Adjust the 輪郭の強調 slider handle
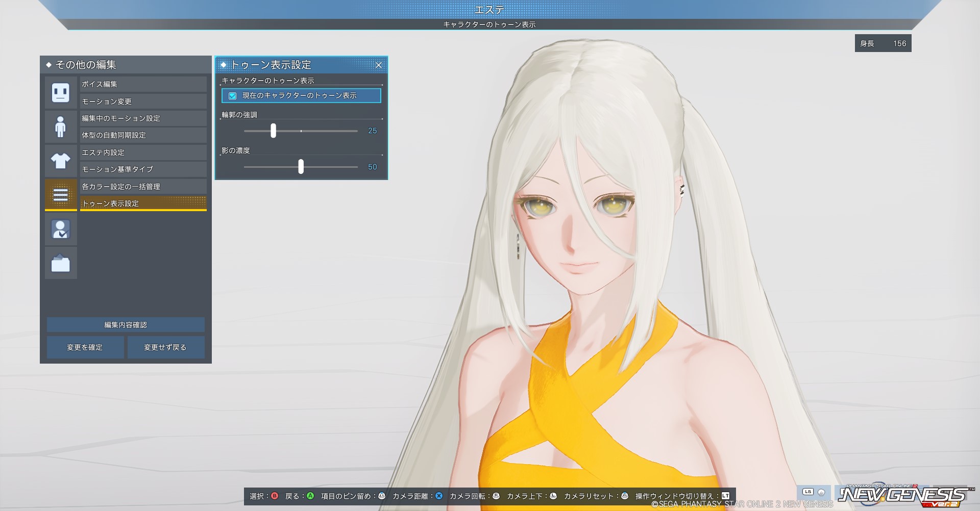The image size is (980, 511). [x=273, y=131]
